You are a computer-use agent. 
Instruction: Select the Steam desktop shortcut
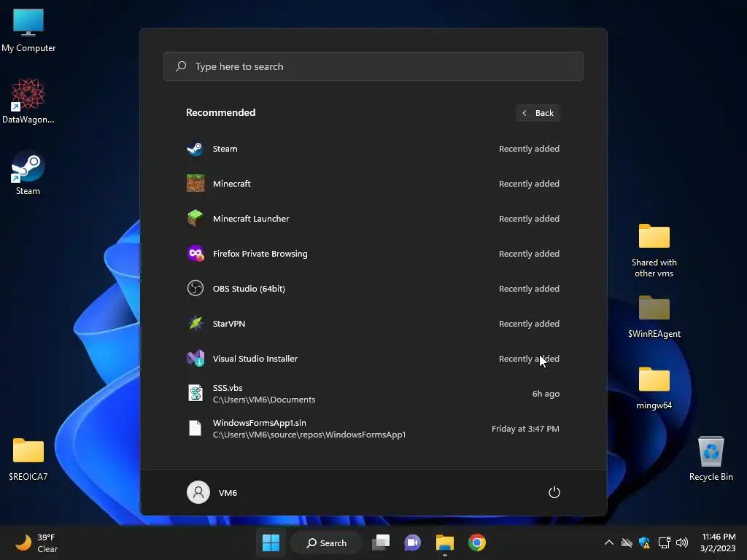[28, 173]
